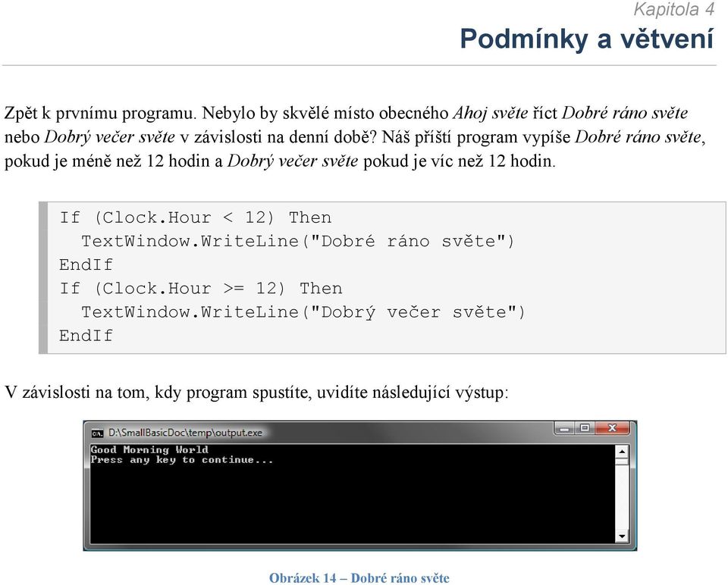Click the console scrollbar down arrow
This screenshot has height=585, width=728.
point(622,537)
